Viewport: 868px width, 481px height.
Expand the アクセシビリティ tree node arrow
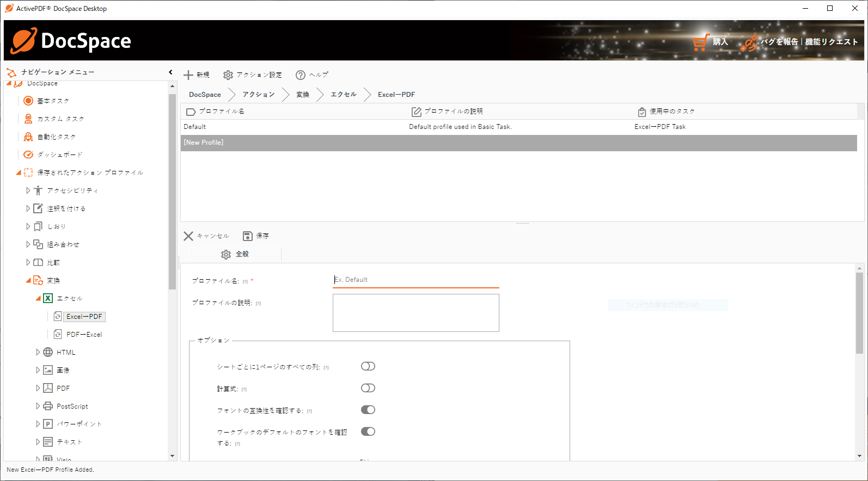pos(28,190)
